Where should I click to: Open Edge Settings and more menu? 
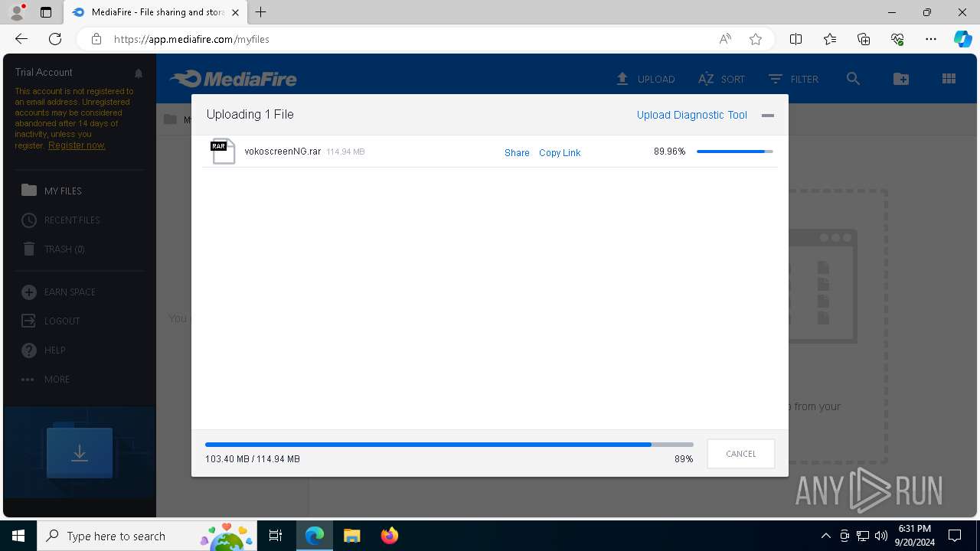coord(931,39)
